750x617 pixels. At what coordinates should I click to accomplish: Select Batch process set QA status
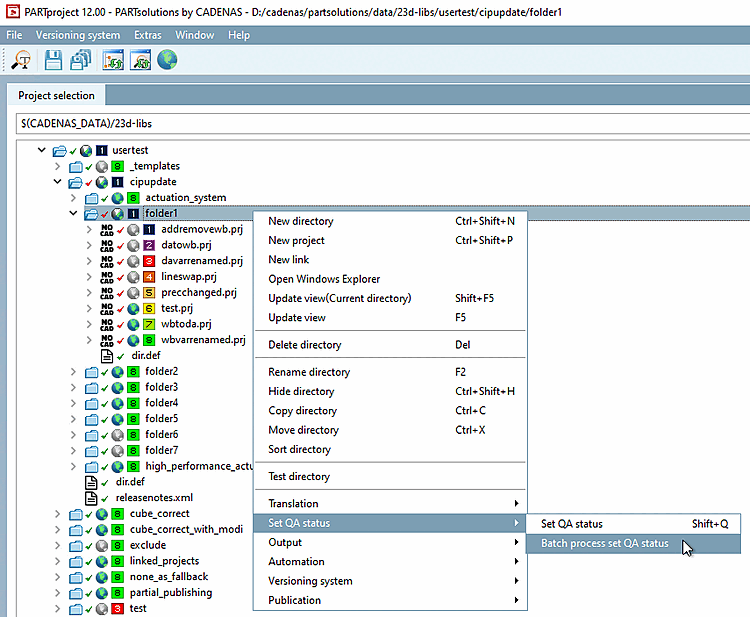click(x=633, y=544)
